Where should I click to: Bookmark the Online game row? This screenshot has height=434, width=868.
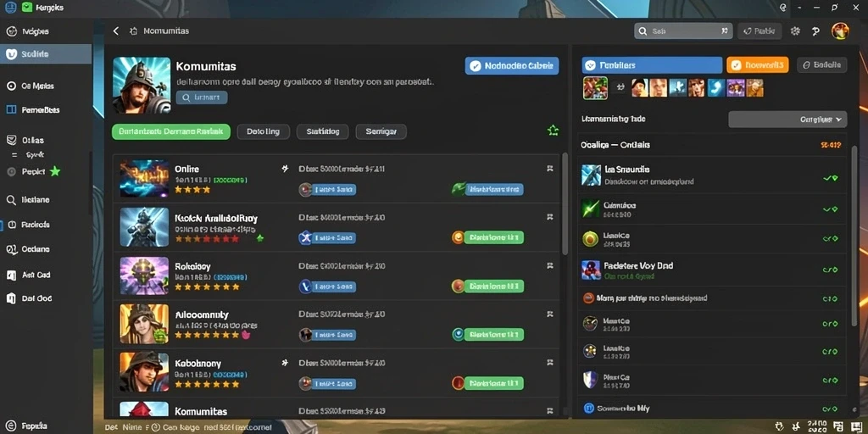549,169
